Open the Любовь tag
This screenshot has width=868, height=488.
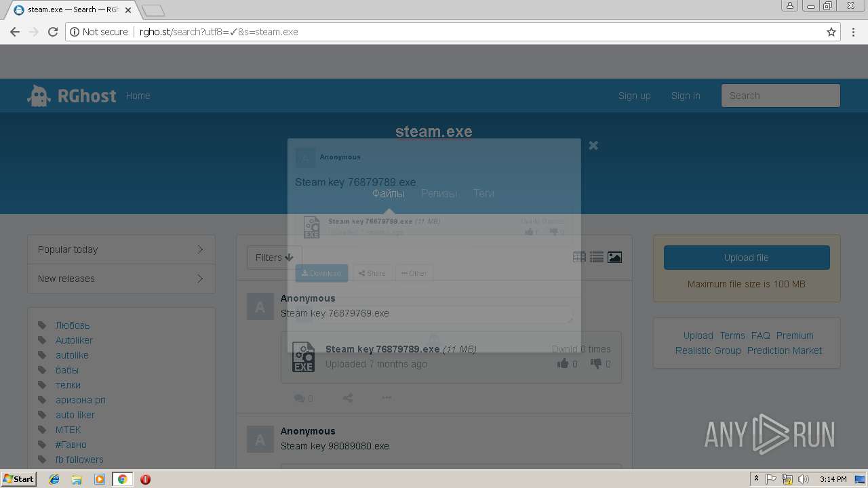click(x=73, y=325)
